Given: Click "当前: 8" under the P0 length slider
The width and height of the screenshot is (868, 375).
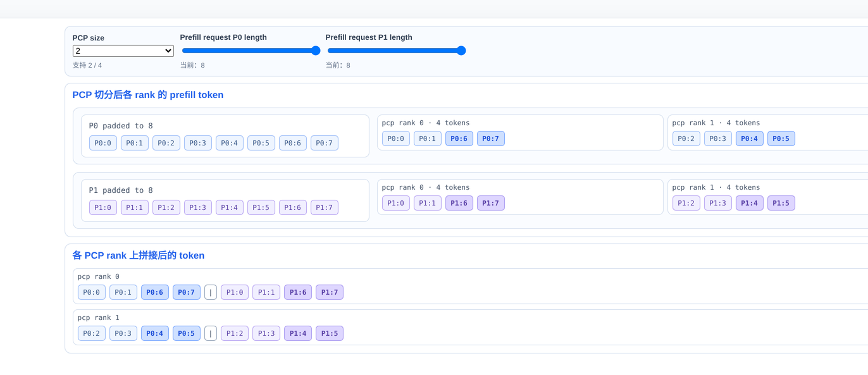Looking at the screenshot, I should pyautogui.click(x=192, y=65).
